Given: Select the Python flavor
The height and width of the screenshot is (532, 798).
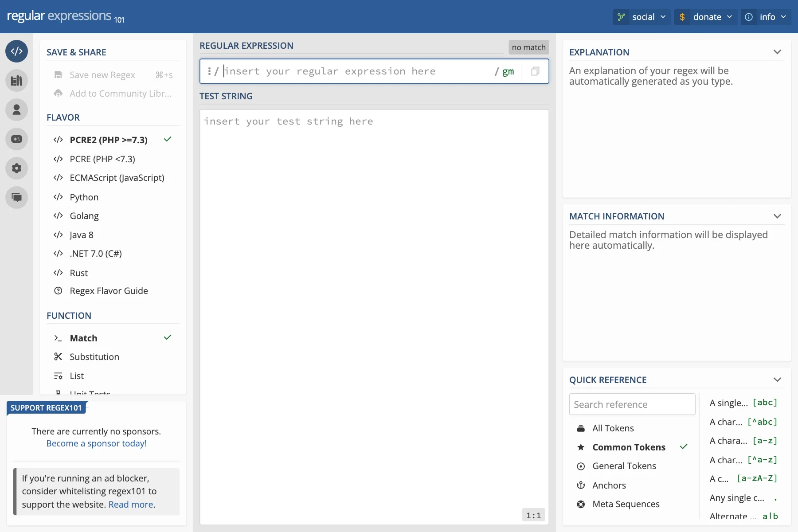Looking at the screenshot, I should pyautogui.click(x=84, y=197).
